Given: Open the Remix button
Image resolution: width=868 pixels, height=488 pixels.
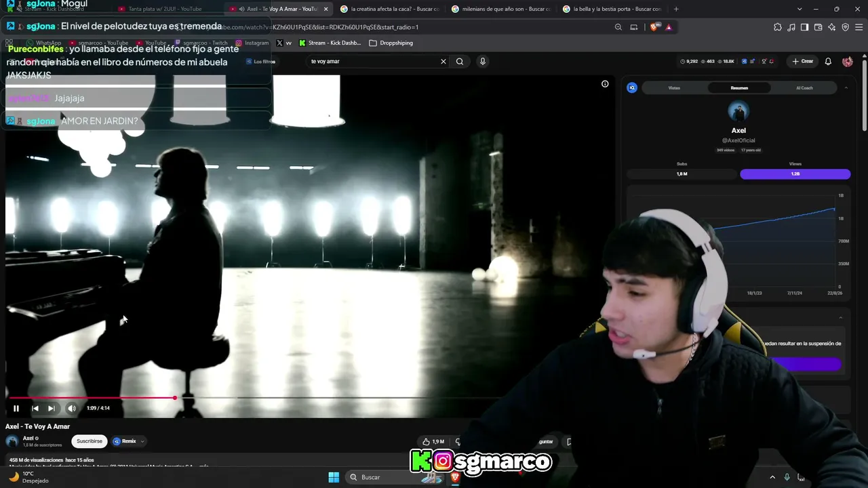Looking at the screenshot, I should 125,441.
